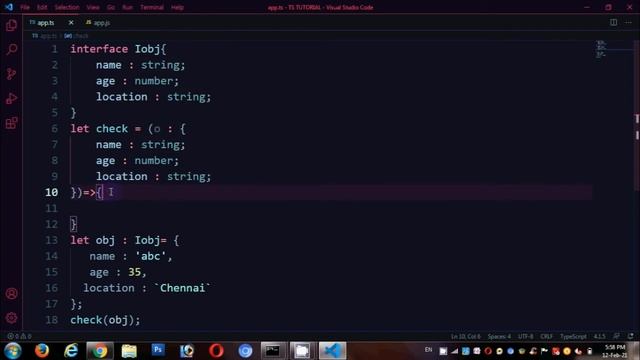
Task: Open the Run and Debug view
Action: tap(11, 98)
